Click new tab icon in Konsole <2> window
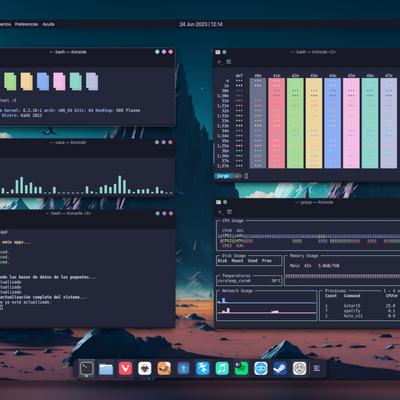This screenshot has height=400, width=400. point(220,62)
